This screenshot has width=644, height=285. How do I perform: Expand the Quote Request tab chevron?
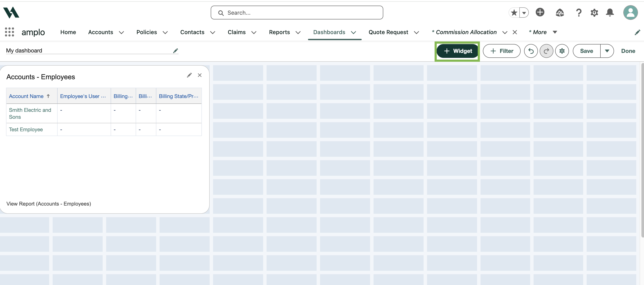coord(416,33)
